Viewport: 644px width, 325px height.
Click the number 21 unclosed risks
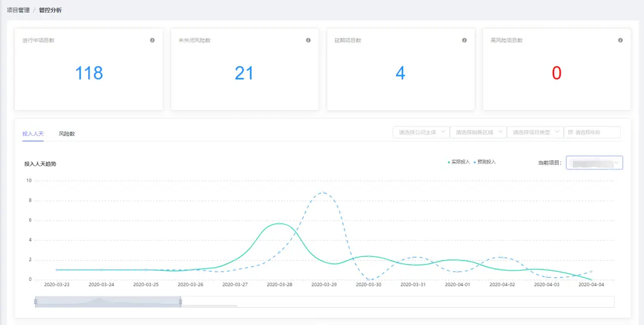[244, 73]
